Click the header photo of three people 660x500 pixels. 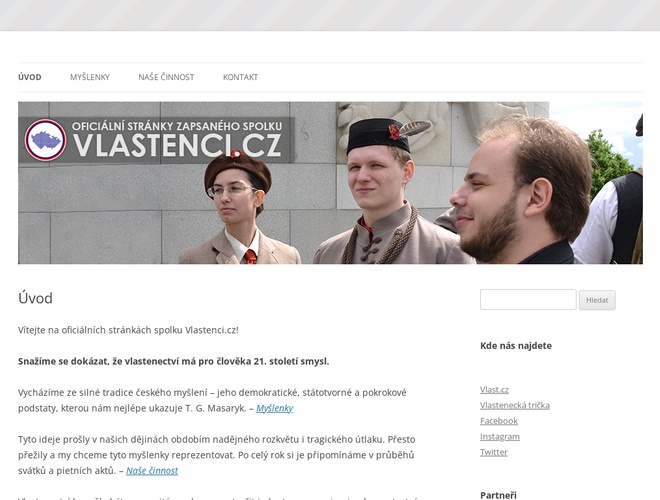coord(330,183)
